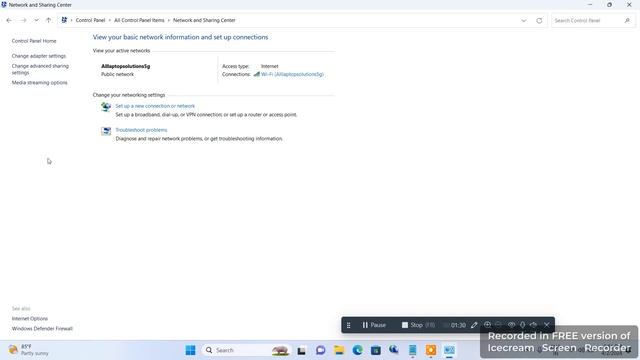Open the orange Icecream Recorder taskbar icon
The height and width of the screenshot is (360, 640).
[x=431, y=350]
